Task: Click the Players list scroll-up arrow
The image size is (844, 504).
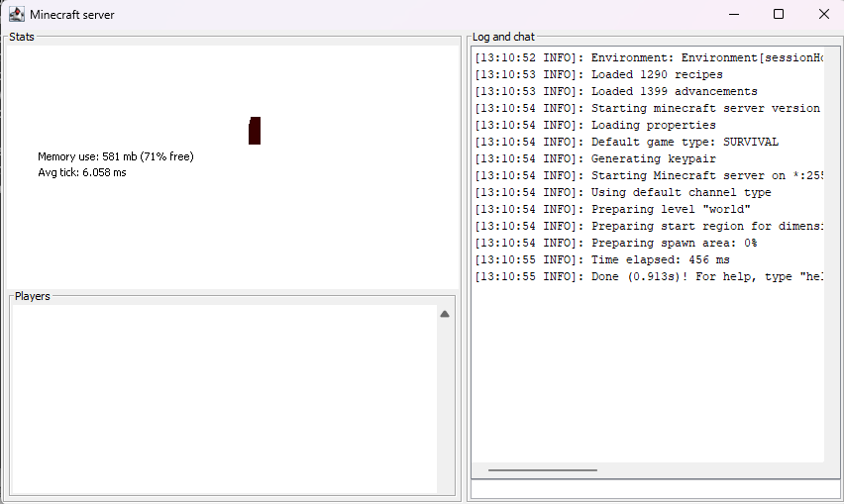Action: [x=445, y=314]
